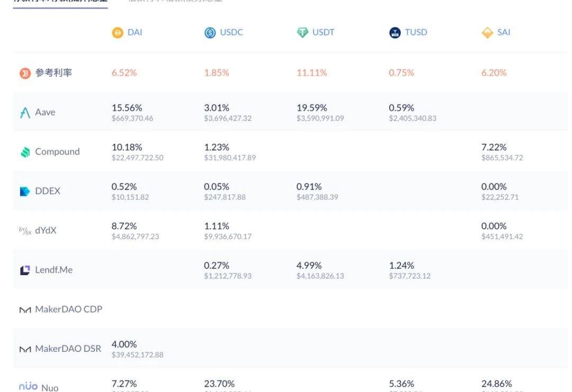Image resolution: width=572 pixels, height=392 pixels.
Task: Click the Nuo logo icon
Action: pyautogui.click(x=28, y=387)
